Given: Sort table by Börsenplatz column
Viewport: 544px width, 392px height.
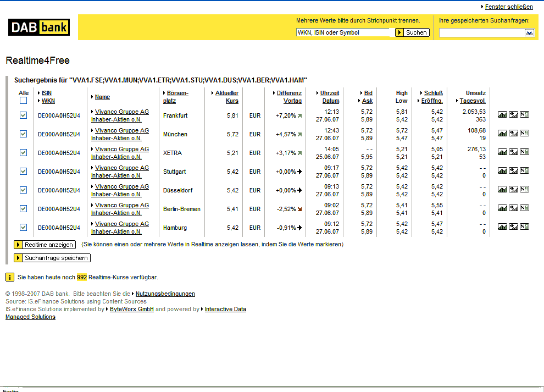Looking at the screenshot, I should pos(176,97).
